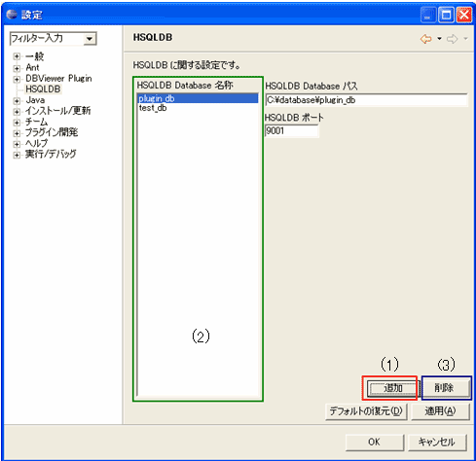Expand the Ant tree node
This screenshot has width=476, height=461.
(17, 68)
